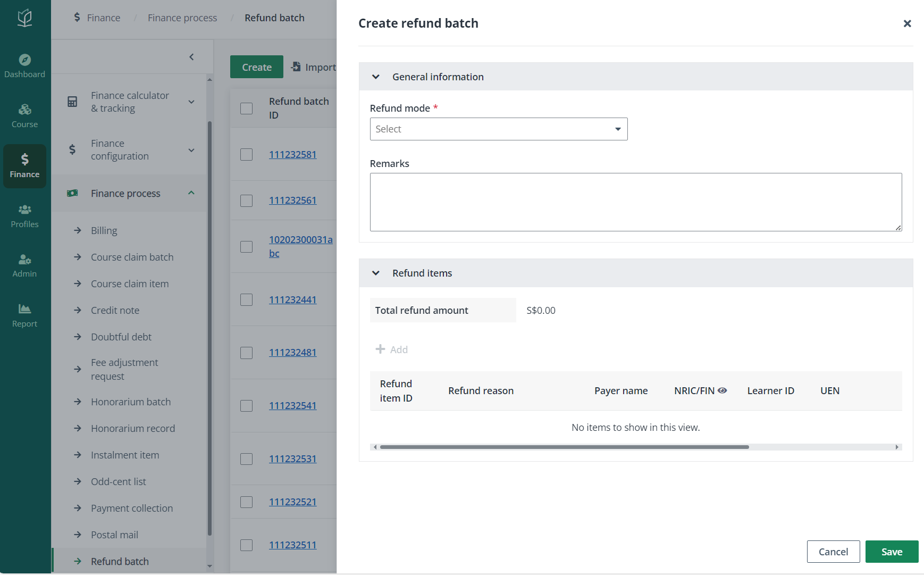Click the arrow icon beside Refund batch
The image size is (924, 575).
[x=78, y=561]
